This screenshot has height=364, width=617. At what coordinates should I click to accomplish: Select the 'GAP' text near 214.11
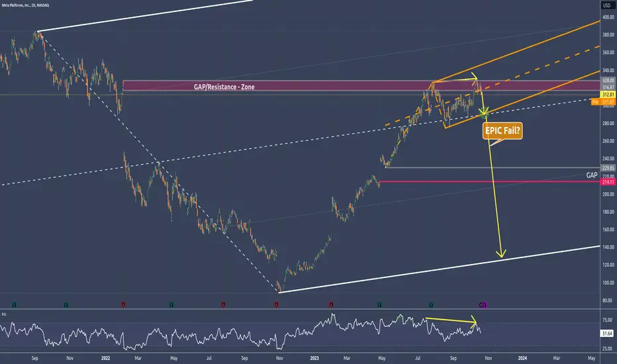click(x=591, y=175)
